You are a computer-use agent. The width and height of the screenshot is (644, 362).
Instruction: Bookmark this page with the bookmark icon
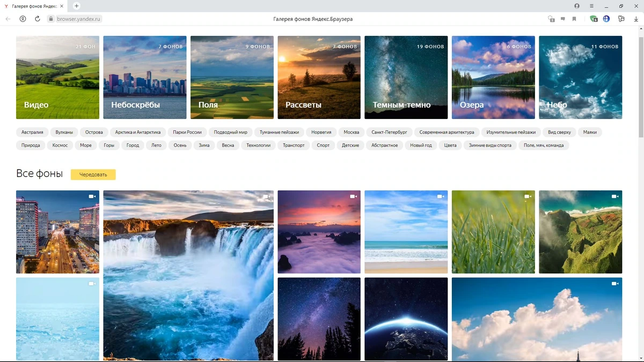574,19
